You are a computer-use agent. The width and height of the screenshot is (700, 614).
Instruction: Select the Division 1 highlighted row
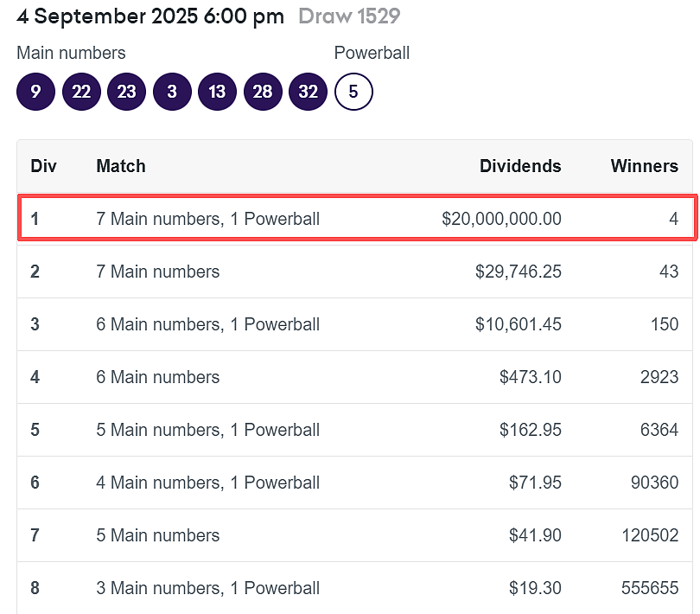[357, 219]
